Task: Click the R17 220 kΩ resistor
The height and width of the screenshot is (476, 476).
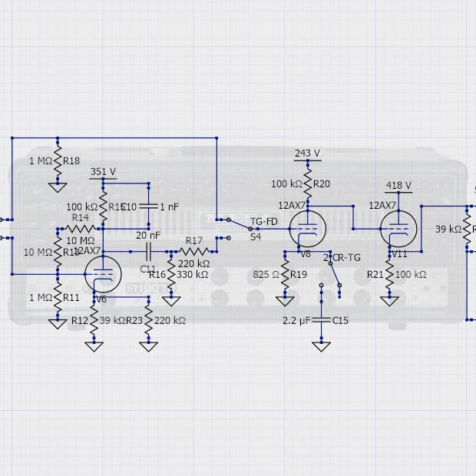Action: (x=194, y=251)
